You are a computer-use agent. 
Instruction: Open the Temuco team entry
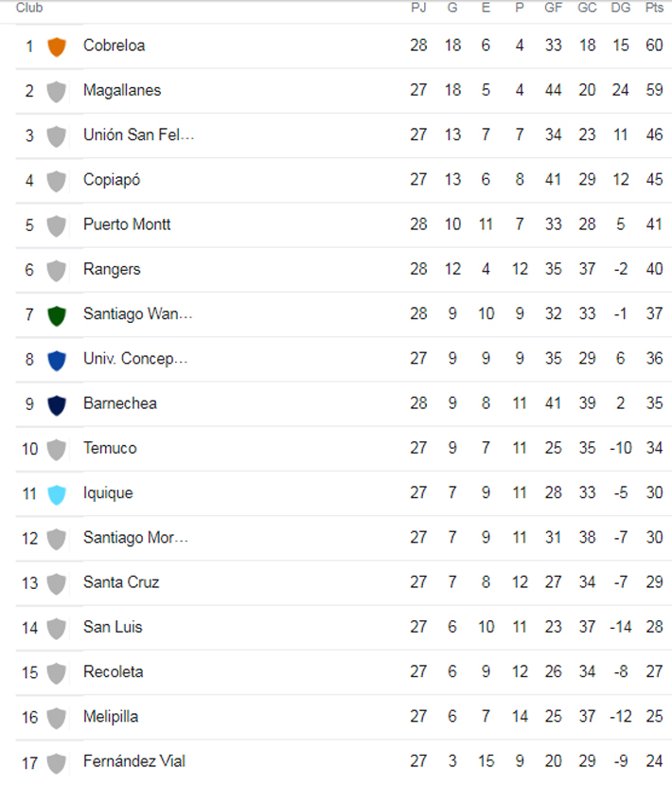coord(110,448)
